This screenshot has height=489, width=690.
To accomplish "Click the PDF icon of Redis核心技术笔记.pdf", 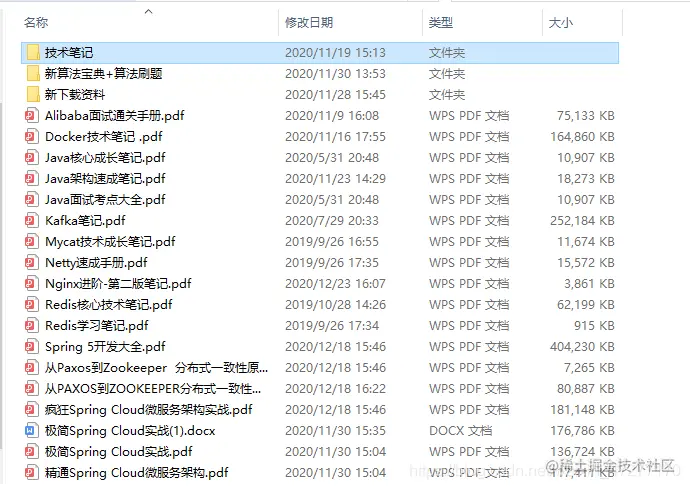I will pyautogui.click(x=31, y=305).
